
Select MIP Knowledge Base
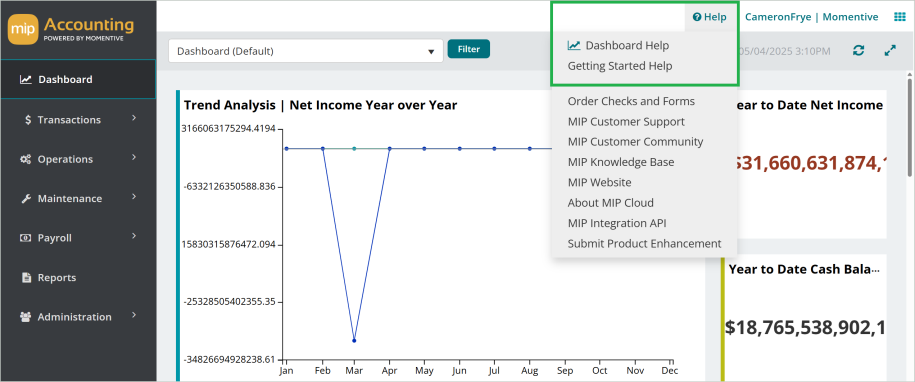coord(621,162)
